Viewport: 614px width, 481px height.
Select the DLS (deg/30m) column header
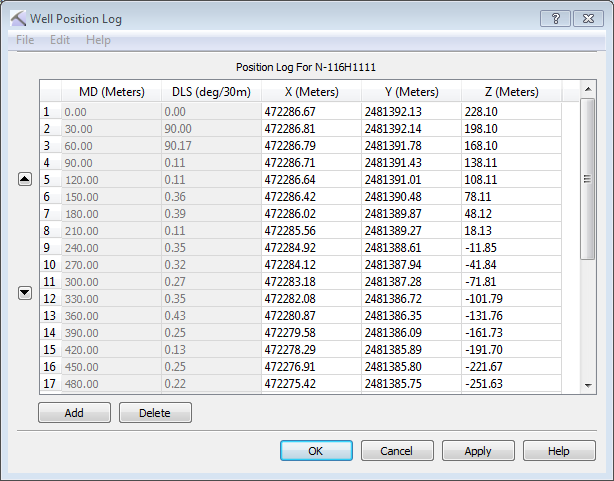coord(209,92)
